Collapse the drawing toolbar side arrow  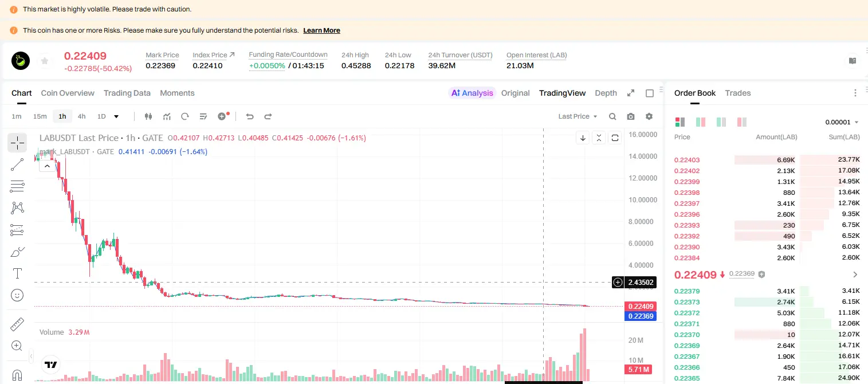click(x=31, y=355)
